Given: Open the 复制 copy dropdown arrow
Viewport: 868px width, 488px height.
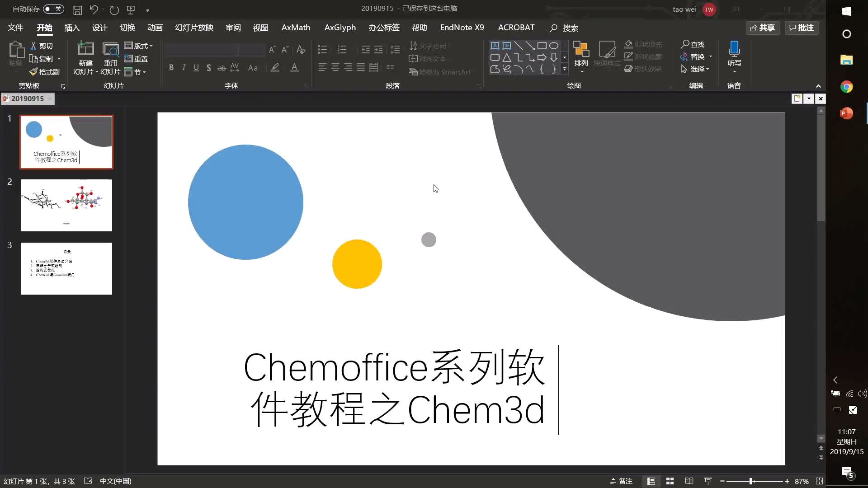Looking at the screenshot, I should click(x=60, y=59).
